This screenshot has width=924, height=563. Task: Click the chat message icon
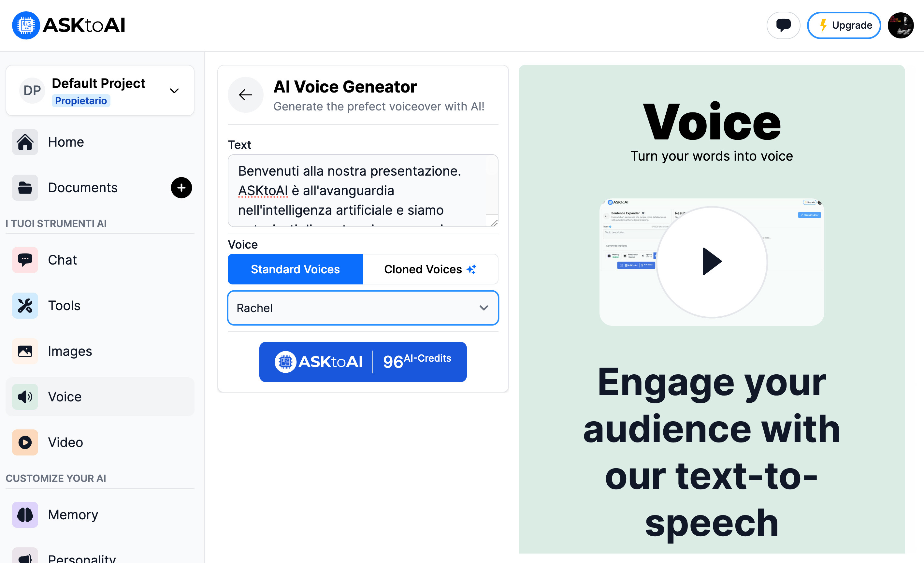(x=784, y=25)
